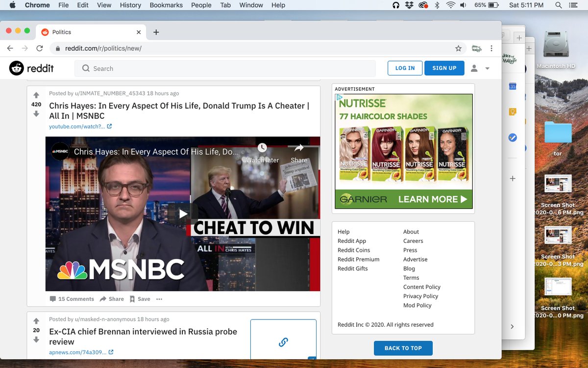Reload the page
This screenshot has width=588, height=368.
[x=40, y=48]
